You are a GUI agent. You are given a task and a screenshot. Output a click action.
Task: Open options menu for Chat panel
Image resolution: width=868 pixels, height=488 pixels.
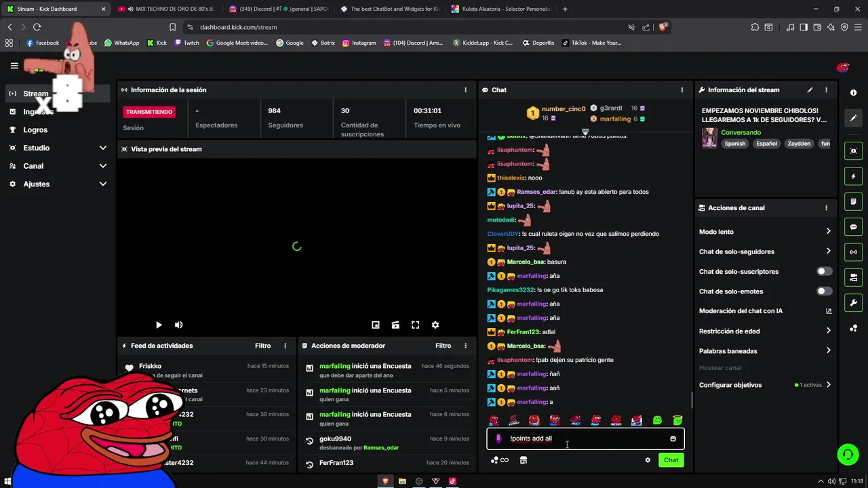point(682,89)
